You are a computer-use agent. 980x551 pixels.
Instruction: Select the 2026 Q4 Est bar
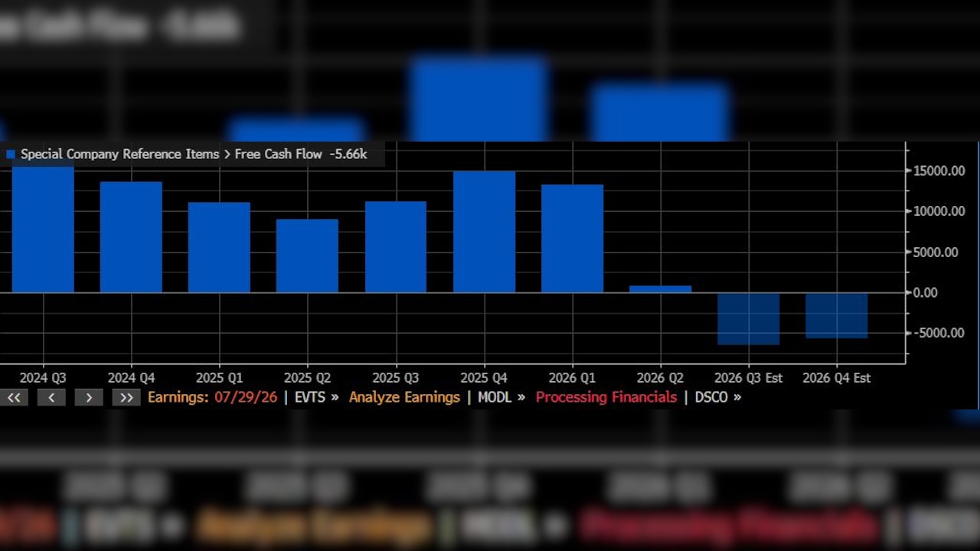[x=837, y=315]
